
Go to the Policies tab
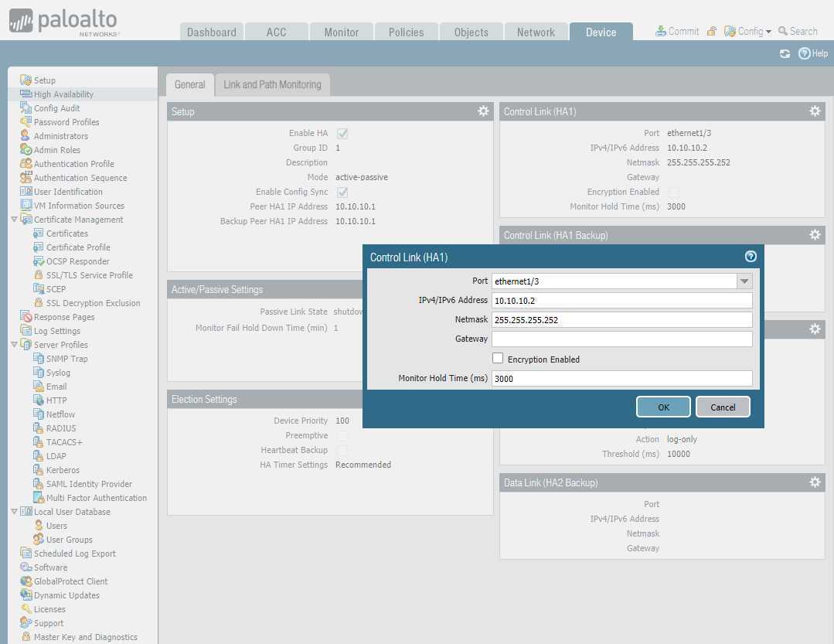(x=406, y=32)
